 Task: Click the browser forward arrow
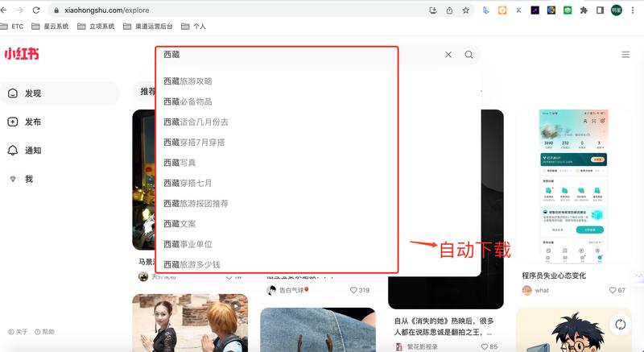pyautogui.click(x=19, y=10)
